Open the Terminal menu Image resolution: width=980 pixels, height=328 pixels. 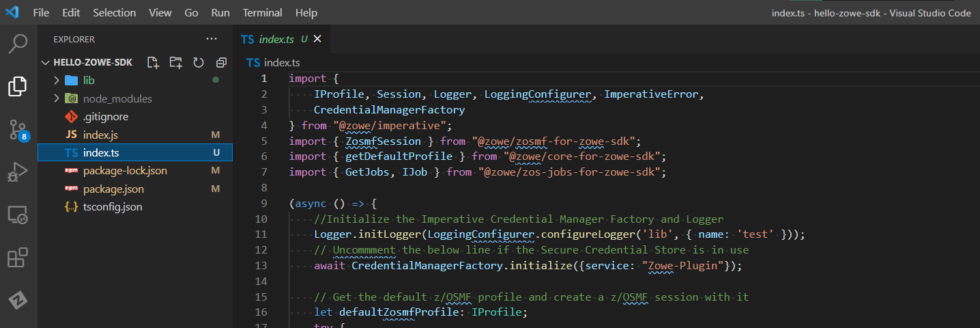click(x=263, y=12)
